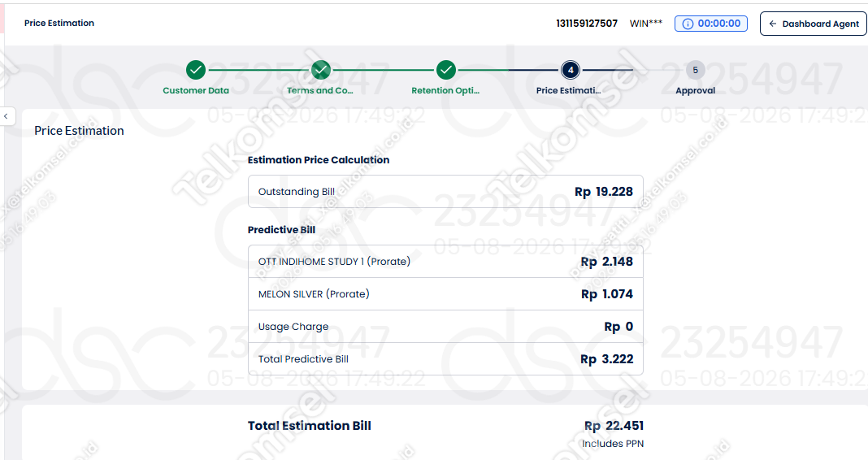Return to Dashboard Agent
Viewport: 868px width, 460px height.
pos(813,24)
